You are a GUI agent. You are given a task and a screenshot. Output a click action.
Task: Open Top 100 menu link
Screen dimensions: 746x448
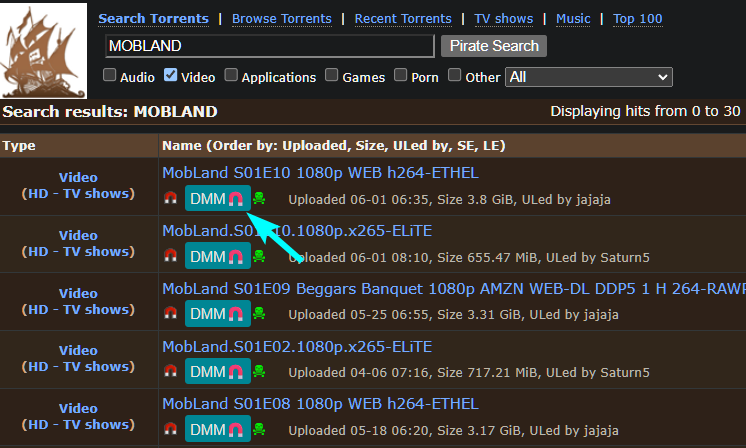tap(638, 19)
